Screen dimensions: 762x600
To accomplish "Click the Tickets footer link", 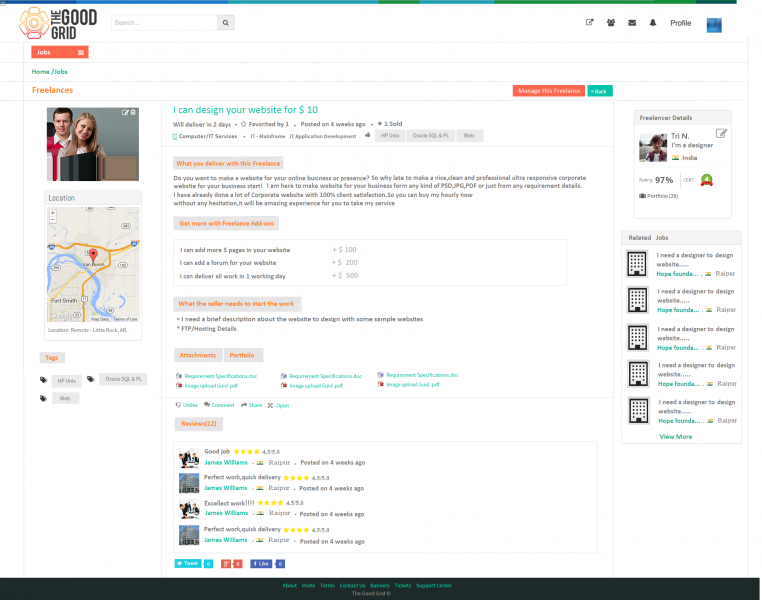I will (x=402, y=585).
